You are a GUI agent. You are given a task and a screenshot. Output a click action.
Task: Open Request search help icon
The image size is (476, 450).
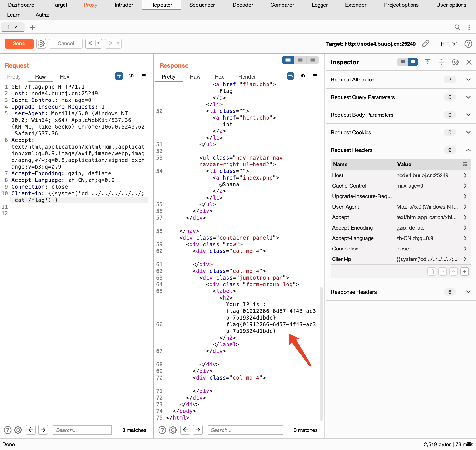[x=8, y=430]
